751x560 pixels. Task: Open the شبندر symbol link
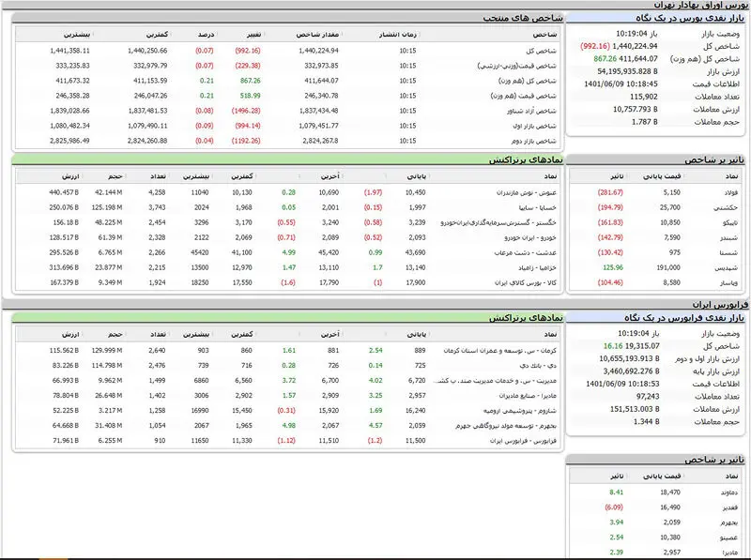(x=729, y=238)
